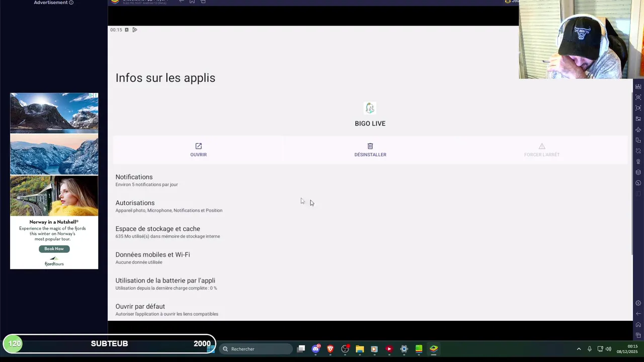Click the airplane icon in BlueStacks sidebar
Viewport: 644px width, 362px height.
[638, 130]
